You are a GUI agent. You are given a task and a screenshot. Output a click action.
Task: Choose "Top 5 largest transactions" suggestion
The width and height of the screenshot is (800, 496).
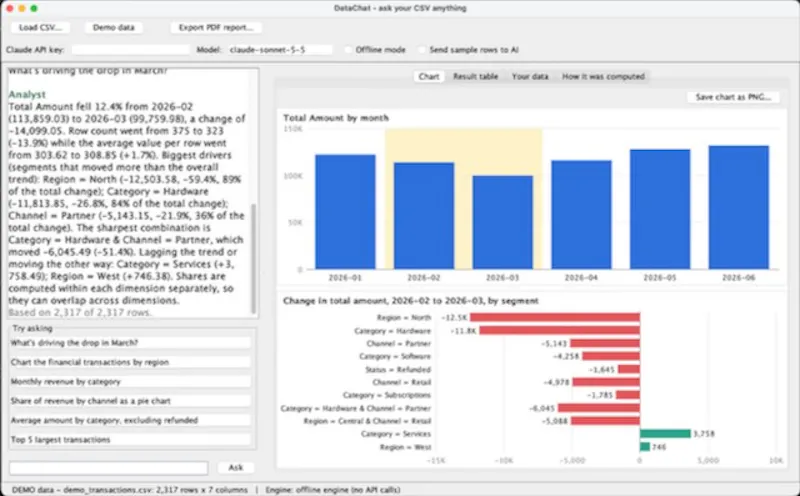[131, 440]
